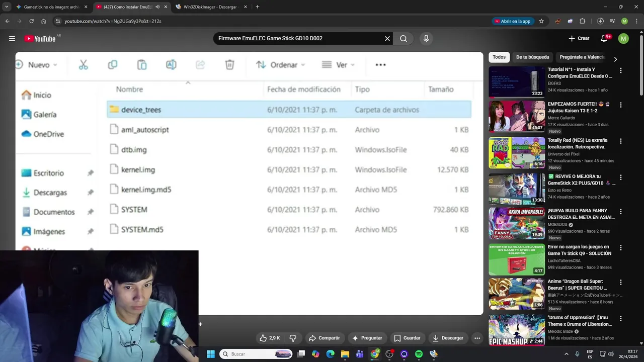This screenshot has height=362, width=644.
Task: Open options for Tutorial N°1 EmuELEC video
Action: pyautogui.click(x=620, y=70)
